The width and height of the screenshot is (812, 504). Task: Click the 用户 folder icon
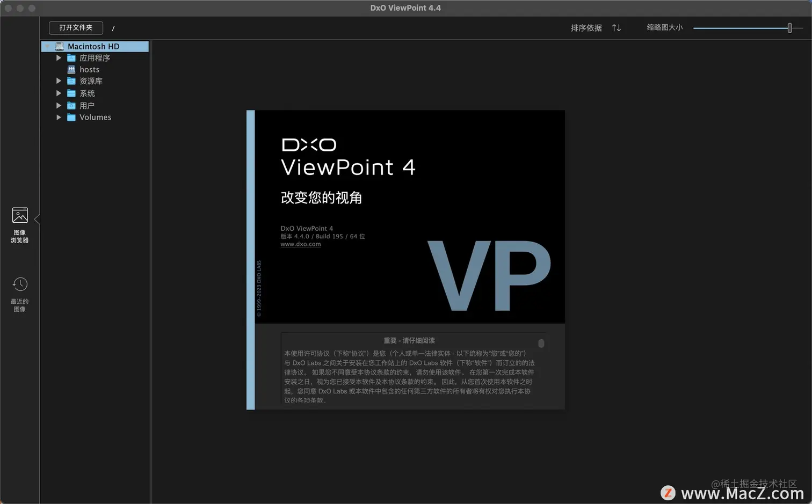(x=71, y=105)
